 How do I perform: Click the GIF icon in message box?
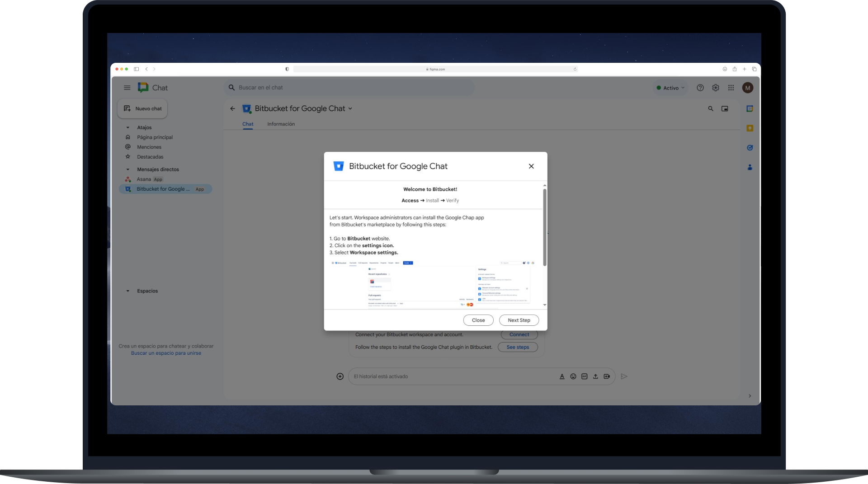pos(584,376)
